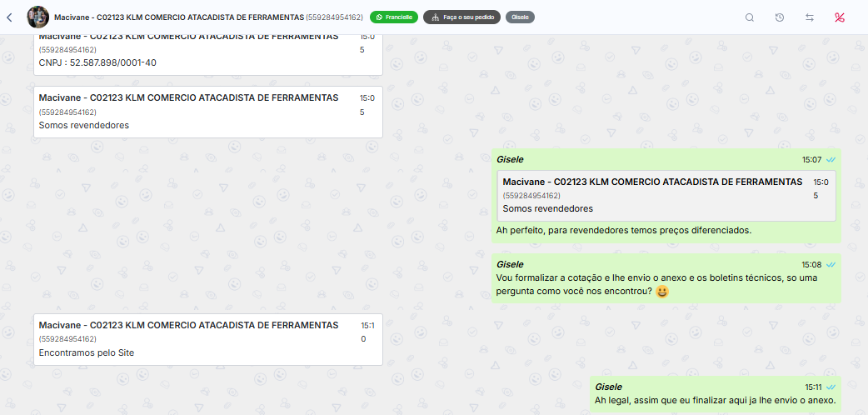Jump to the quoted 'Somos revendedores' message
The width and height of the screenshot is (868, 415).
tap(666, 196)
